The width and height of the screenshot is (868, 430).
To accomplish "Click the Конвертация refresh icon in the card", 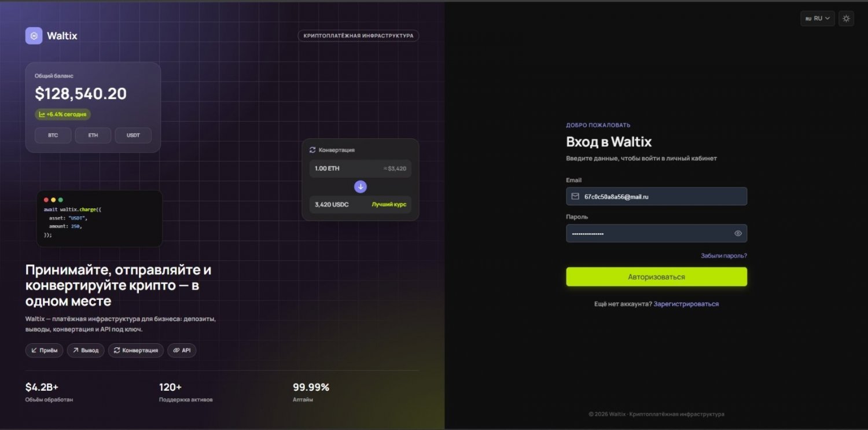I will 312,150.
